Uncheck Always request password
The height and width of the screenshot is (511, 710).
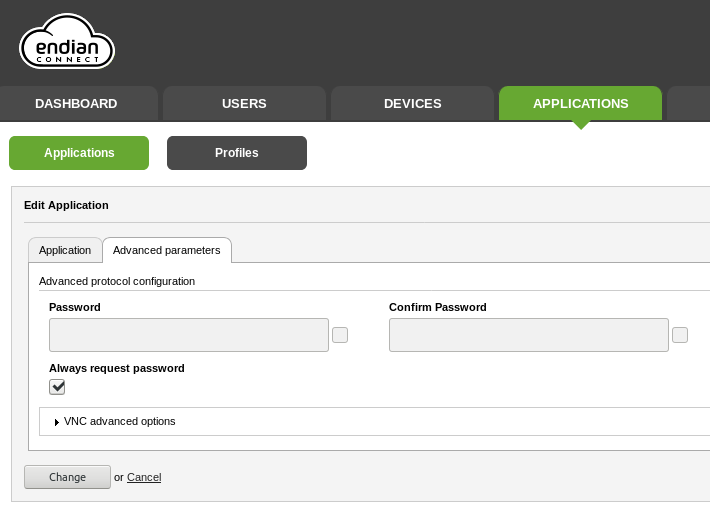point(58,387)
